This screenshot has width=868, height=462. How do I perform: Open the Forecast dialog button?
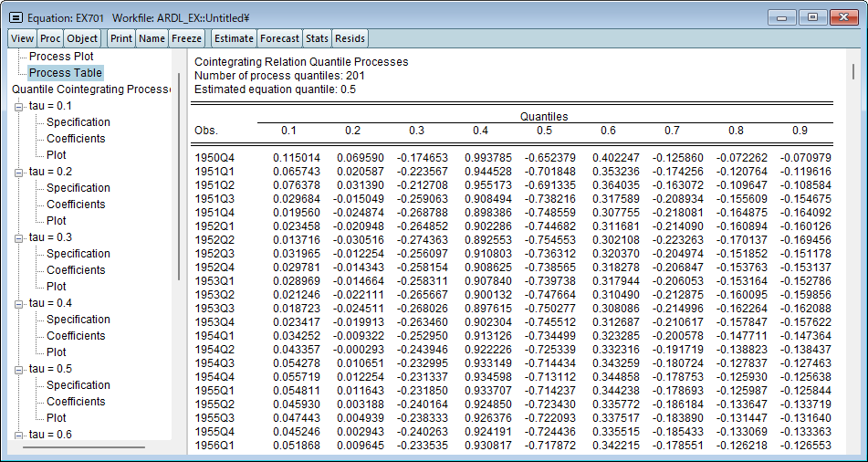click(279, 38)
